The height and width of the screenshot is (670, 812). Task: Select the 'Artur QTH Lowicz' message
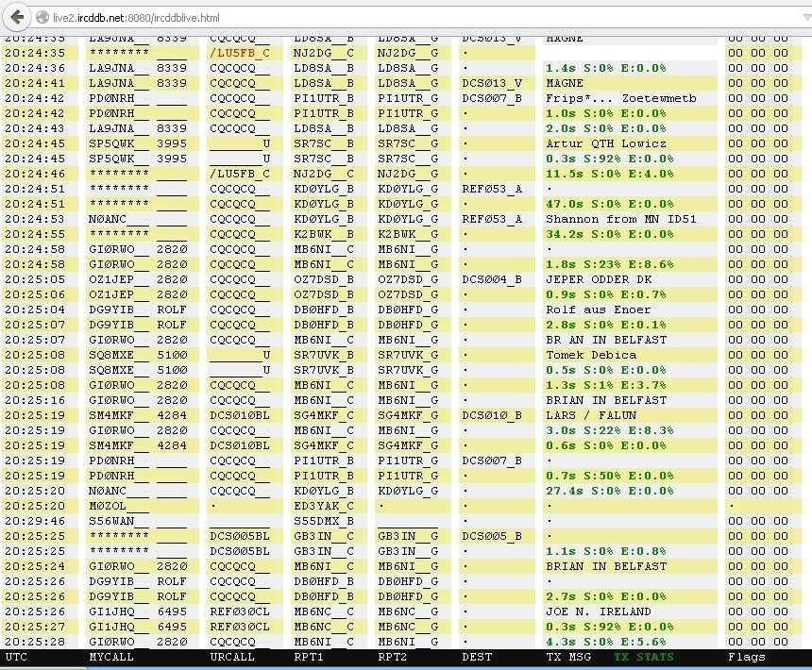(x=605, y=143)
